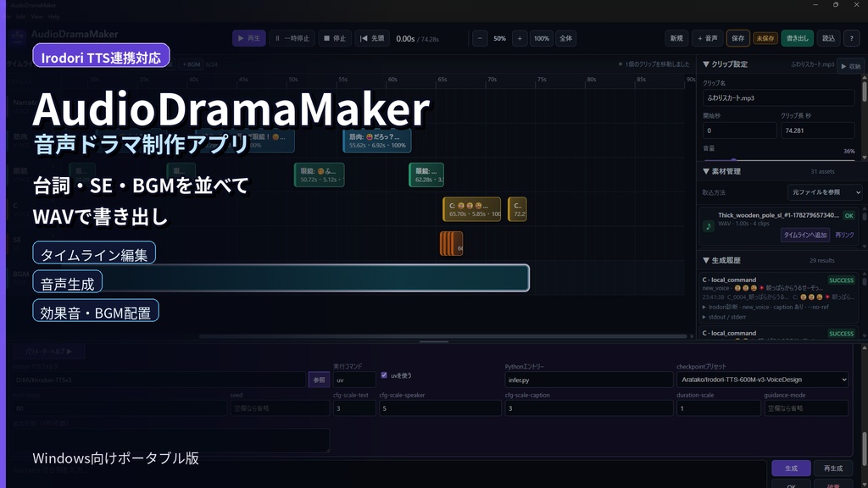The height and width of the screenshot is (488, 868).
Task: Jump to the start with 先頭
Action: pos(372,38)
